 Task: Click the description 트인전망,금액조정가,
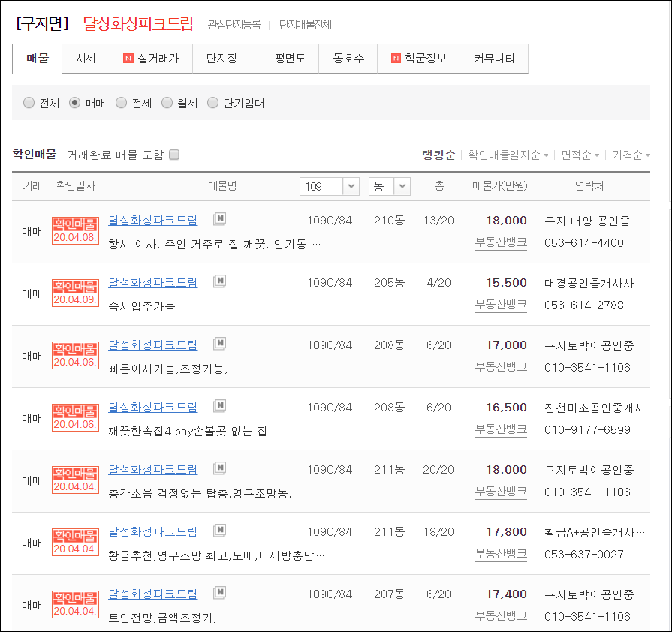(x=162, y=618)
